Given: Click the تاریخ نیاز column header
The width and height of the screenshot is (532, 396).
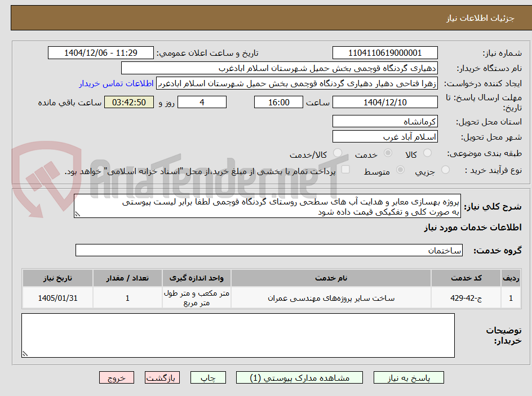Looking at the screenshot, I should pyautogui.click(x=57, y=278).
